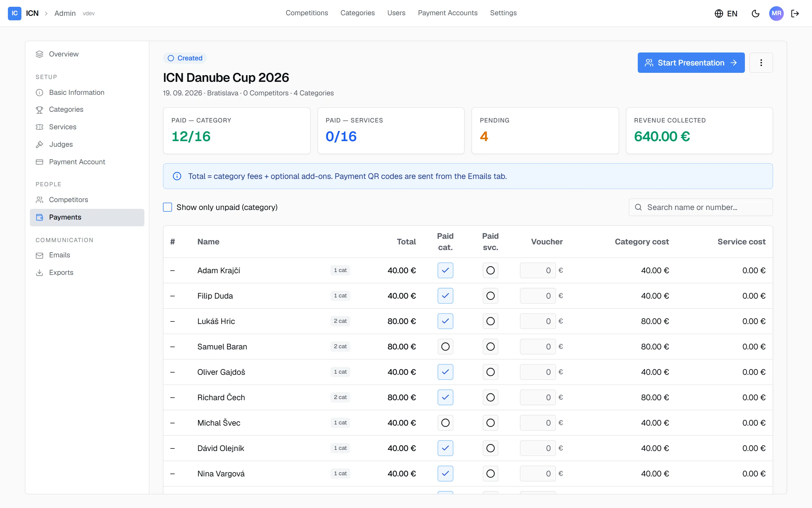Check Paid svc. for Lukáš Hric
This screenshot has width=812, height=508.
(490, 321)
